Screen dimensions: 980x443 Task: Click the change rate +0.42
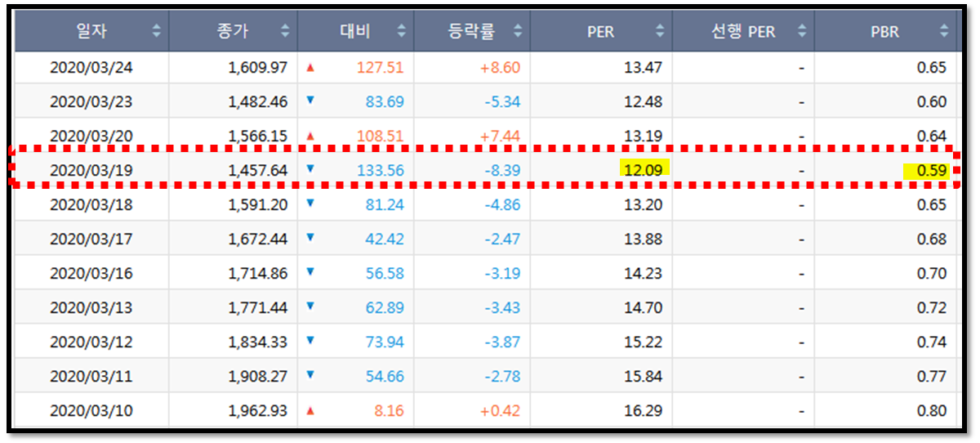[501, 411]
